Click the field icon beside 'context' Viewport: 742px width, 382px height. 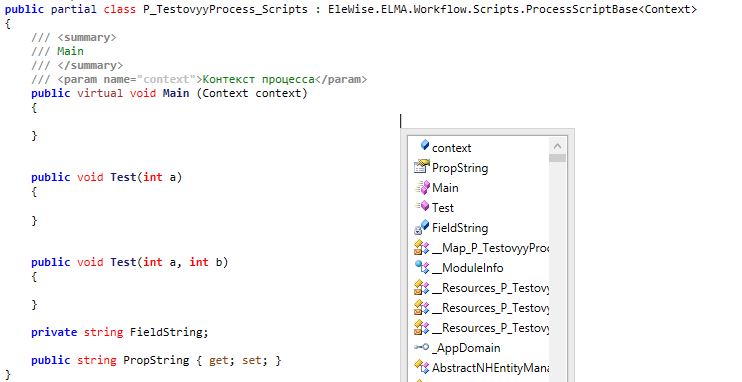click(x=424, y=145)
